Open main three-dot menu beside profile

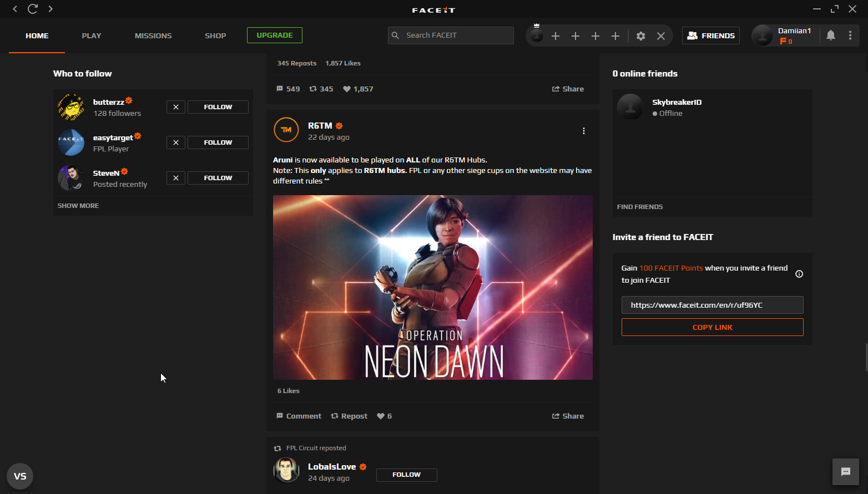point(850,35)
